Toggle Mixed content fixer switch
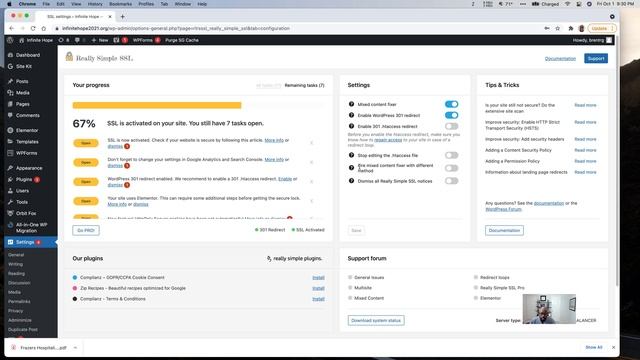640x360 pixels. 451,104
